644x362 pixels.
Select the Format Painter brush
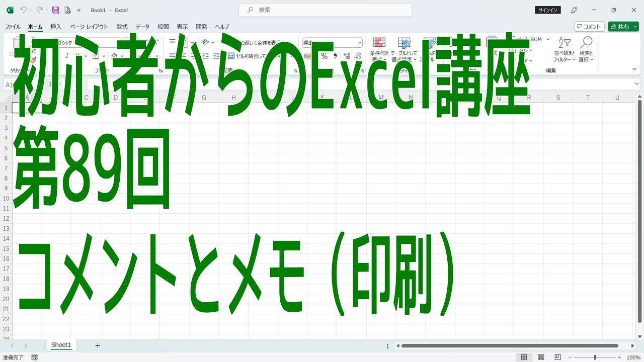(33, 60)
